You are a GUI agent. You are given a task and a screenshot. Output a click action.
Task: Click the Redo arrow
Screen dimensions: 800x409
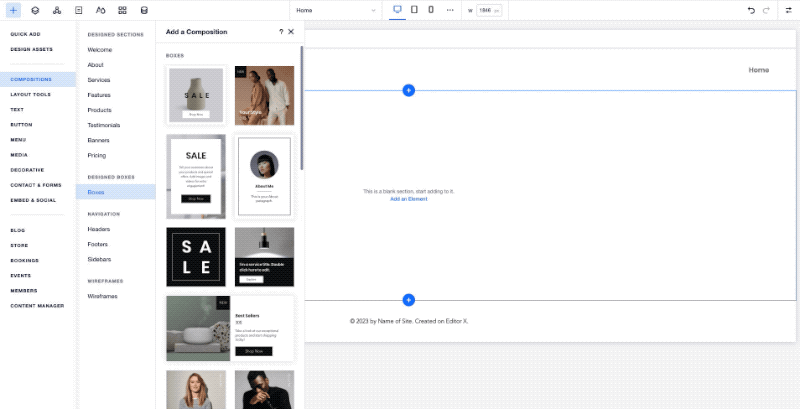coord(766,10)
